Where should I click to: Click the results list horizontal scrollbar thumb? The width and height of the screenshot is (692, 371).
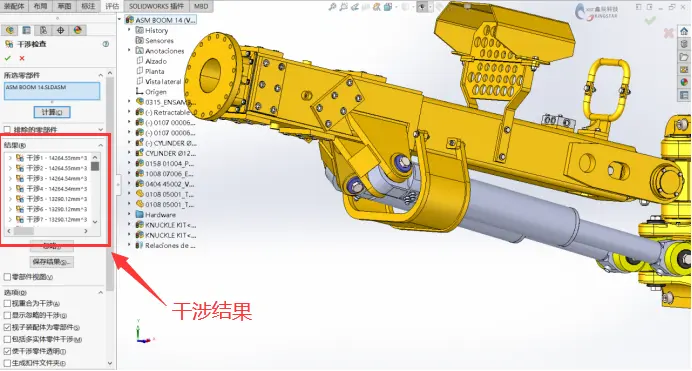(24, 231)
